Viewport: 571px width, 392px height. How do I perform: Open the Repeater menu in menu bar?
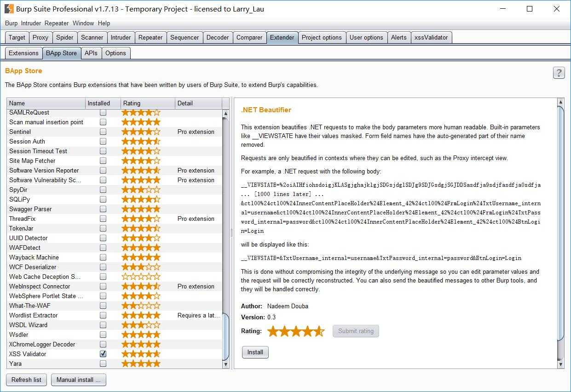[57, 23]
